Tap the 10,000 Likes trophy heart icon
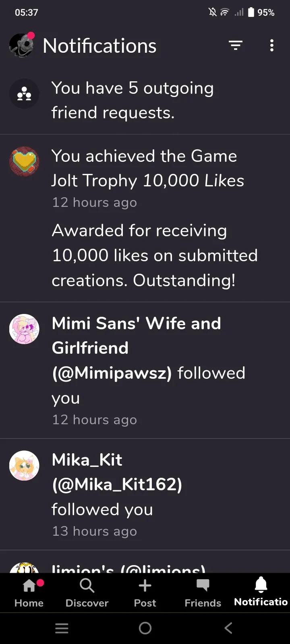Viewport: 290px width, 644px height. coord(24,161)
